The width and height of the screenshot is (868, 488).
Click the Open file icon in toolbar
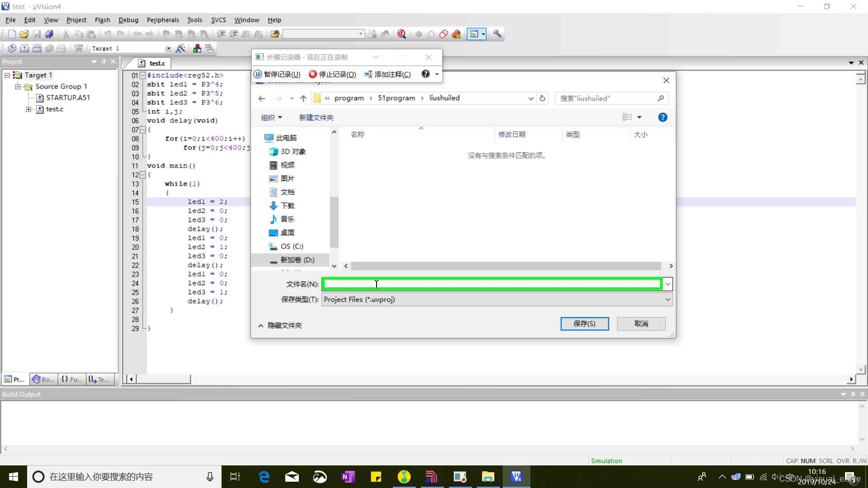(x=24, y=34)
